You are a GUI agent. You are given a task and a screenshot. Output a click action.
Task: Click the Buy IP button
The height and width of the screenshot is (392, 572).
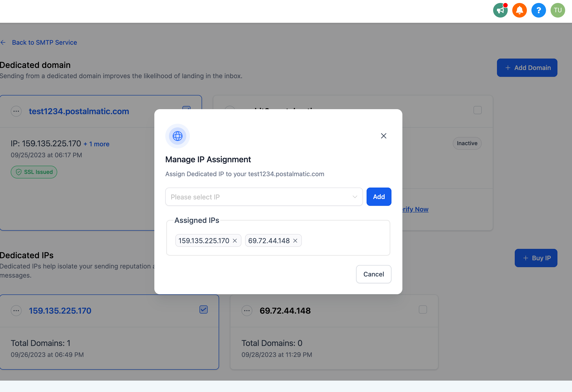click(536, 258)
